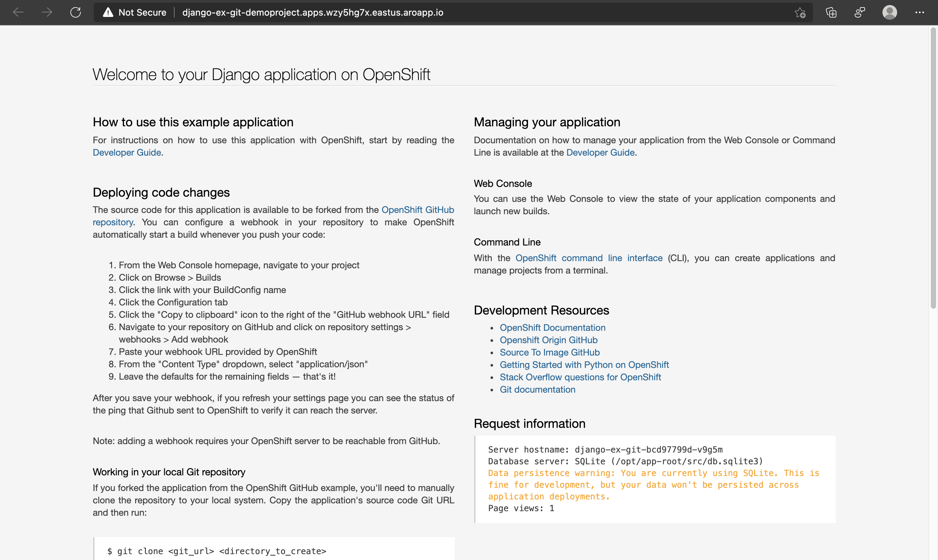Click the Git documentation link

point(537,389)
